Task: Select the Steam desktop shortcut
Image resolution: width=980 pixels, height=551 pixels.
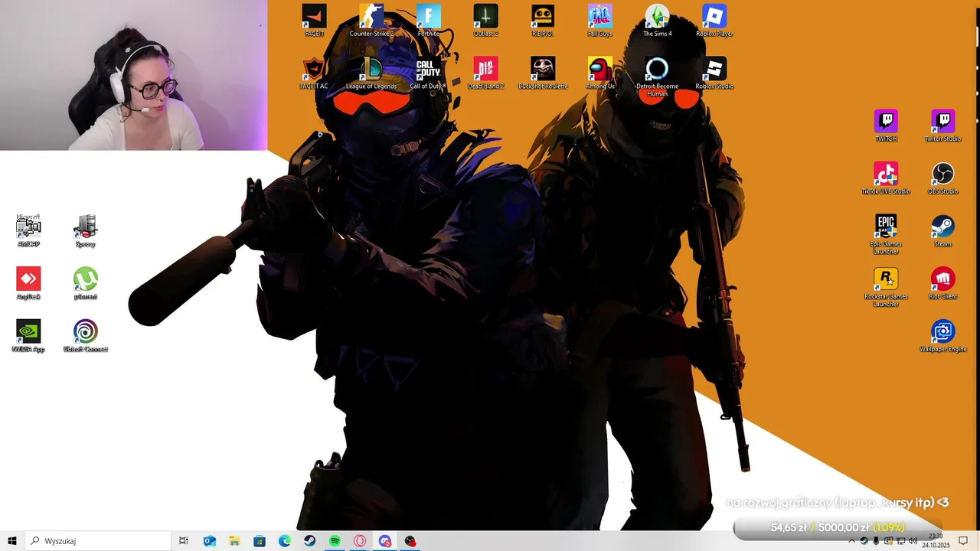Action: (942, 231)
